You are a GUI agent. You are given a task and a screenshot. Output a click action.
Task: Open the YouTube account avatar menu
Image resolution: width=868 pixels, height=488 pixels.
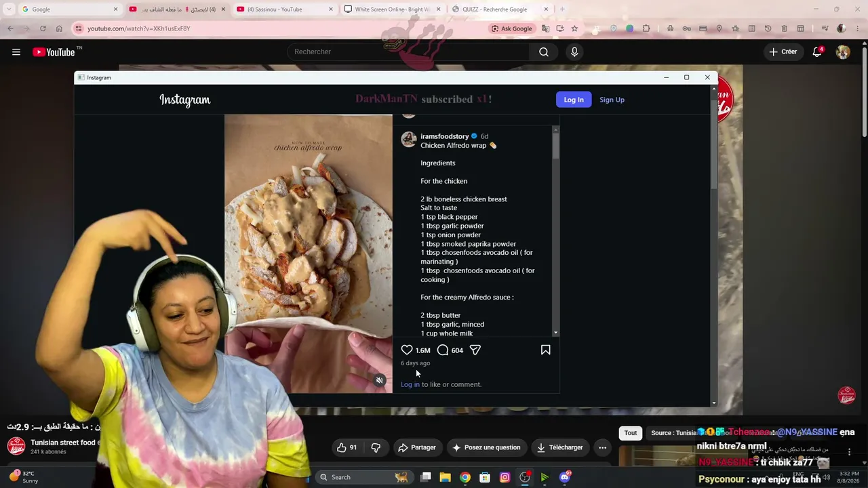[843, 52]
